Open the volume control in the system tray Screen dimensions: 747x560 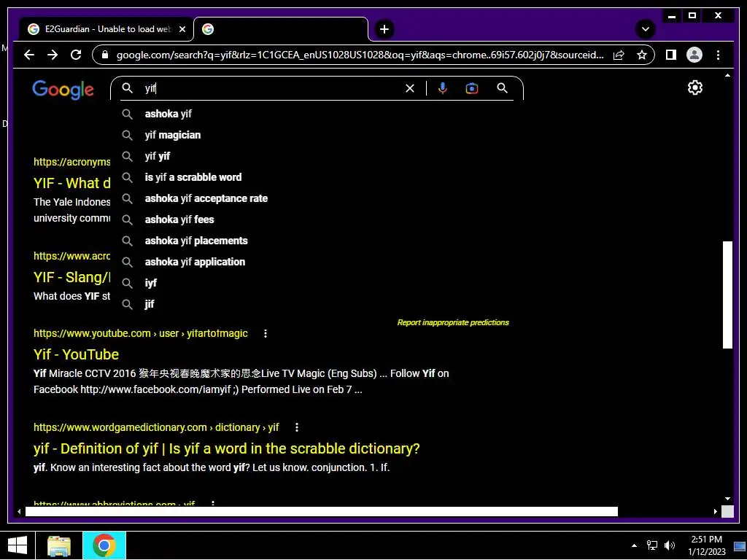[x=670, y=545]
